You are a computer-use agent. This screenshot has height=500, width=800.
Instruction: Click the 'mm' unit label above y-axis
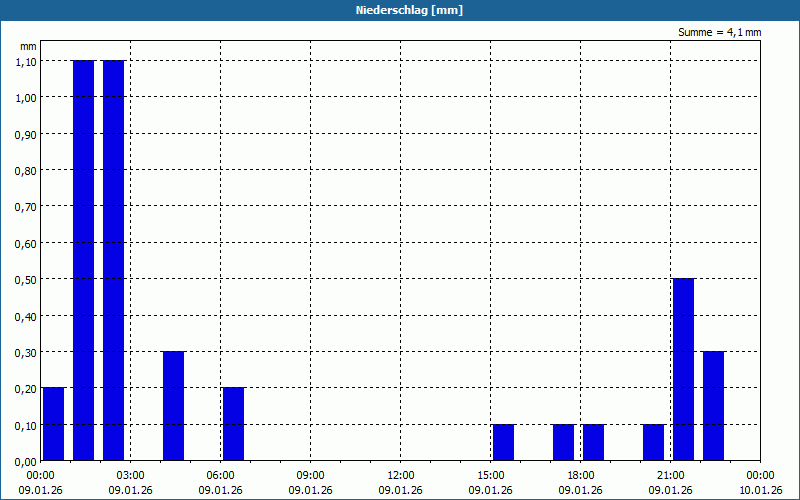[28, 46]
